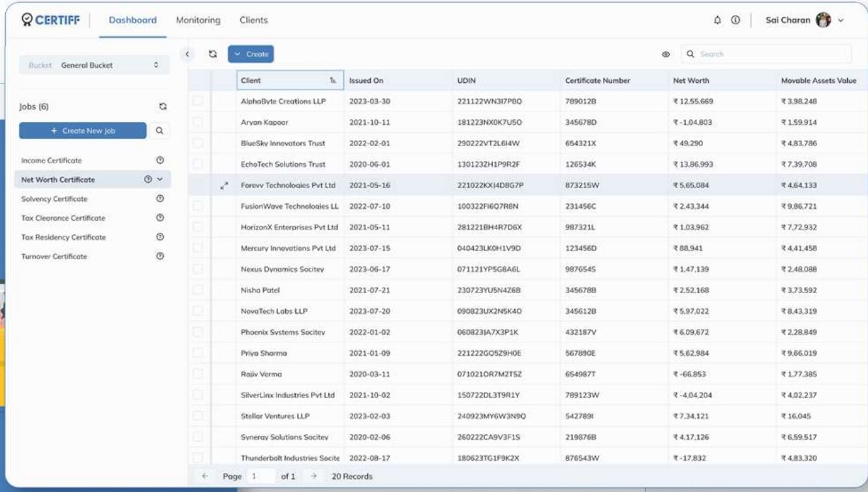Open help icon for Tax Clearance Certificate
Screen dimensions: 868x492
[160, 217]
